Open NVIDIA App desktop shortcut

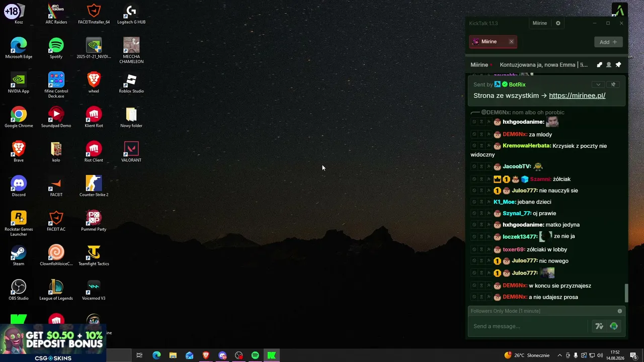19,82
